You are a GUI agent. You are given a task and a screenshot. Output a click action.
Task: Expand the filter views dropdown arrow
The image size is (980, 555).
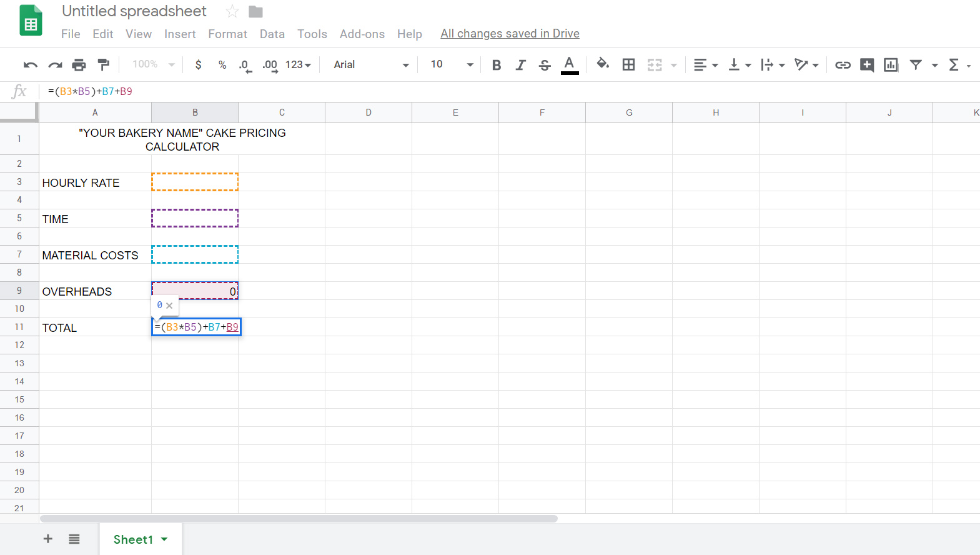point(935,65)
